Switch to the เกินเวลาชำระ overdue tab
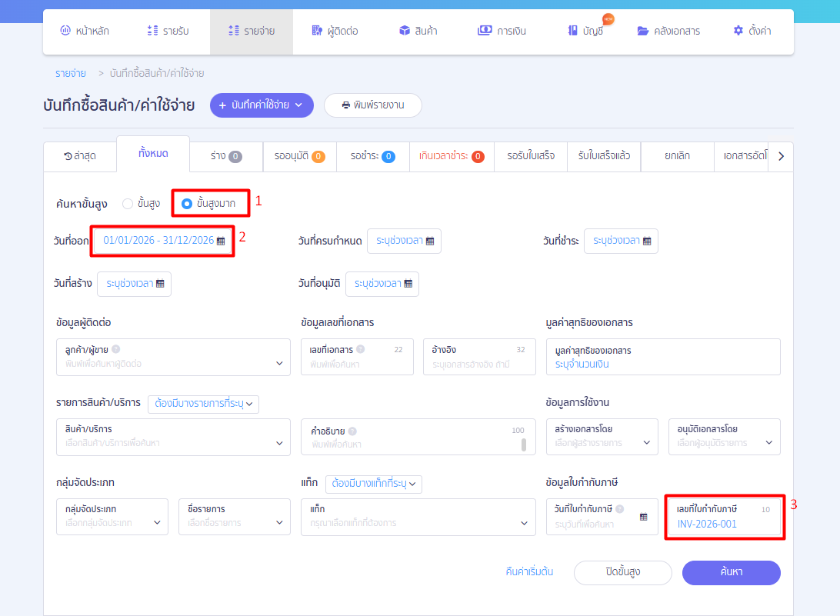 tap(452, 156)
